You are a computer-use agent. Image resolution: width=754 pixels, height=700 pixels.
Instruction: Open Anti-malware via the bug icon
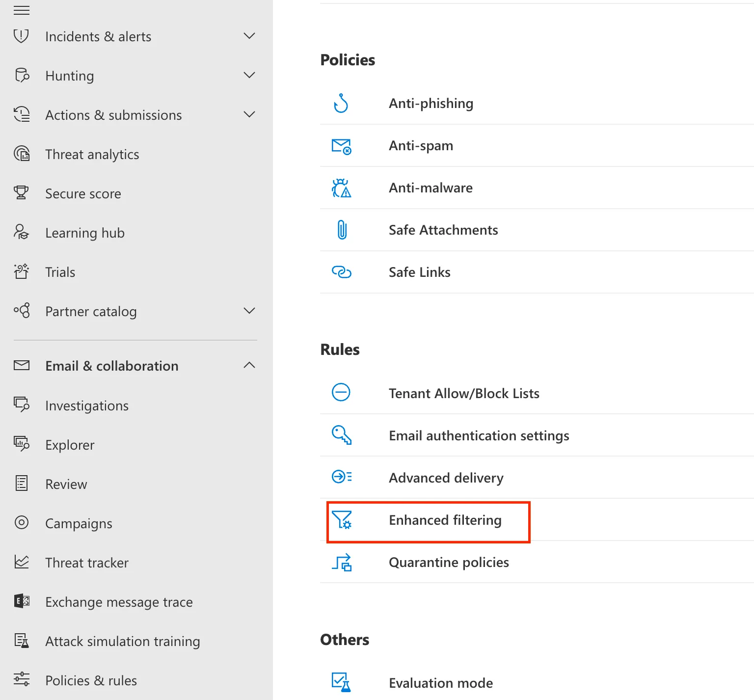[342, 188]
